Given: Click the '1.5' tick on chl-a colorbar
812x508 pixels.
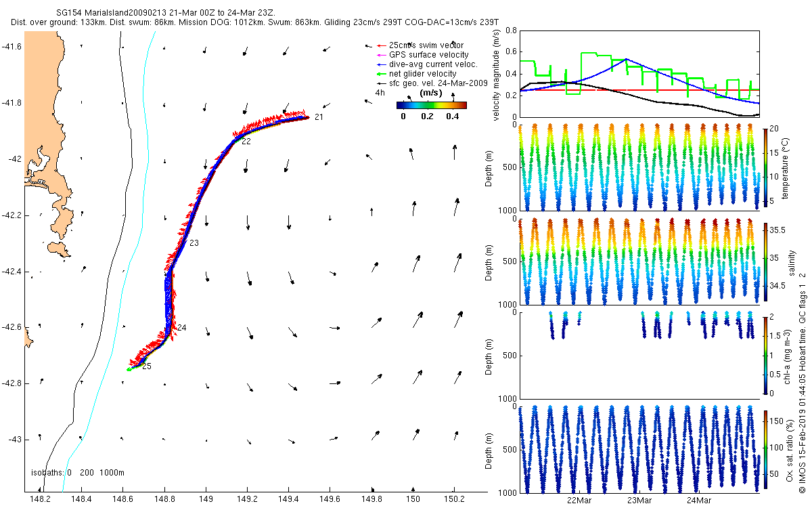Looking at the screenshot, I should click(777, 336).
